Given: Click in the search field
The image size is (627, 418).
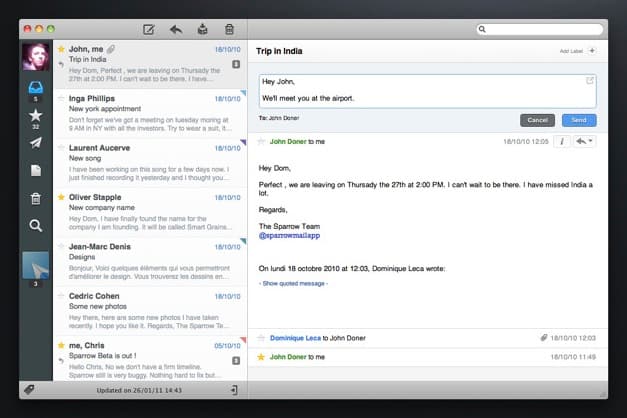Looking at the screenshot, I should pyautogui.click(x=540, y=29).
